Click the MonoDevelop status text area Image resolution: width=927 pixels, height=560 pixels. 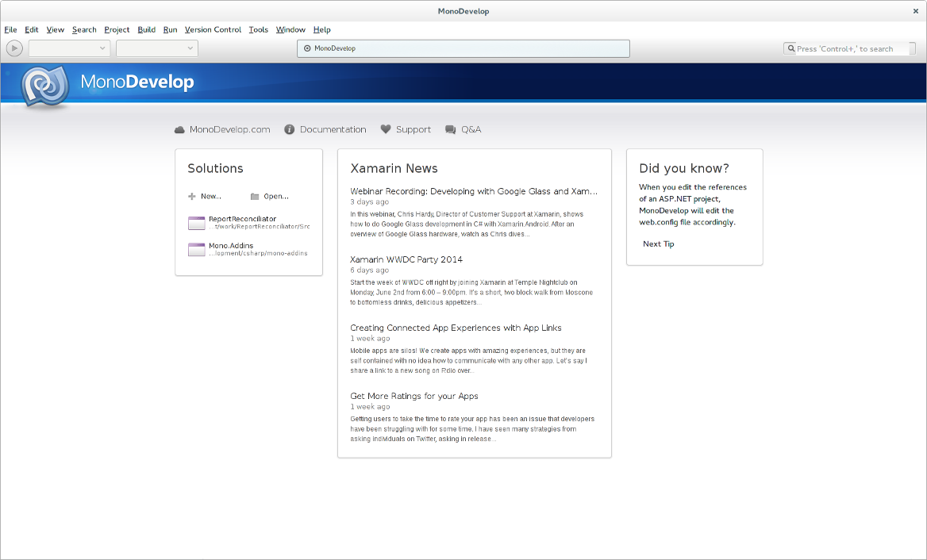coord(463,48)
